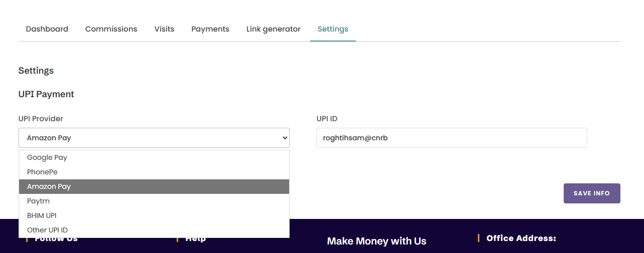
Task: Select BHIM UPI from the list
Action: click(42, 215)
